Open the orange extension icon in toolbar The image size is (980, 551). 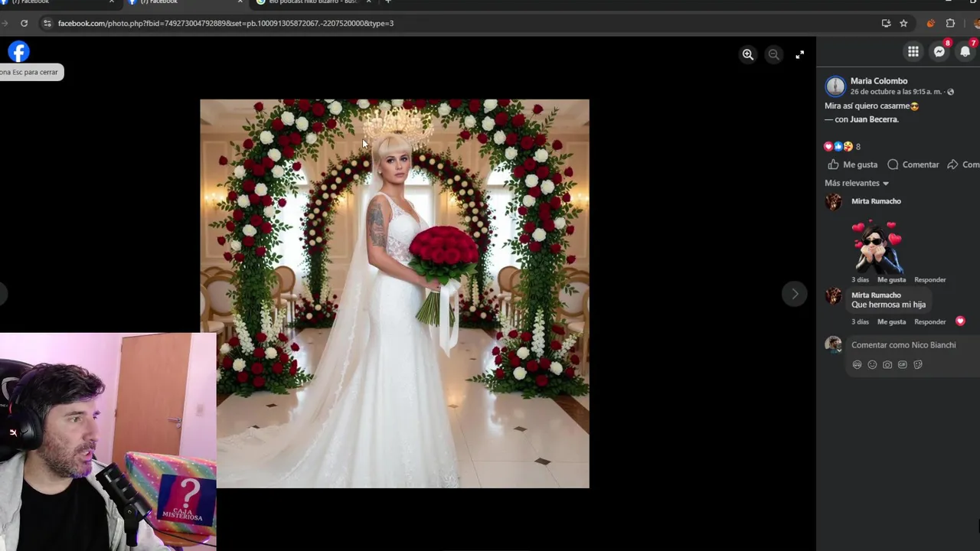coord(930,23)
